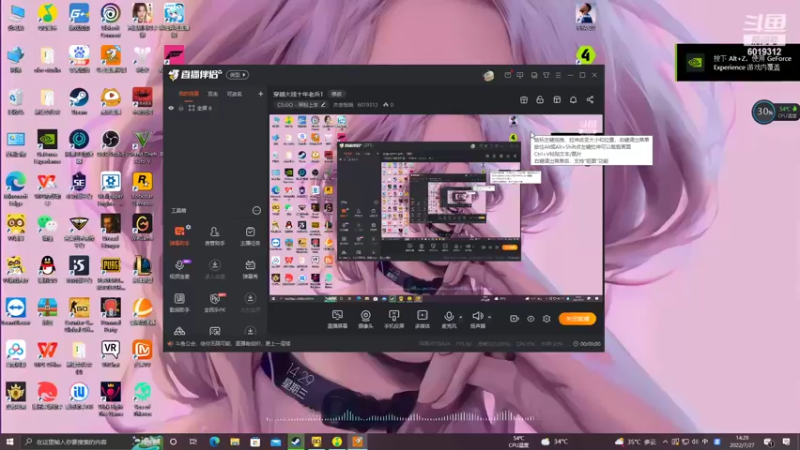Viewport: 800px width, 450px height.
Task: Click the lock icon above the preview
Action: point(540,100)
